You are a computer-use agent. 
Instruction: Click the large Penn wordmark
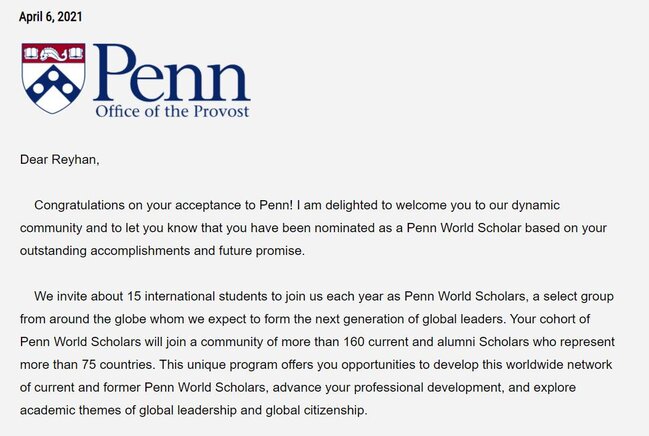tap(172, 73)
